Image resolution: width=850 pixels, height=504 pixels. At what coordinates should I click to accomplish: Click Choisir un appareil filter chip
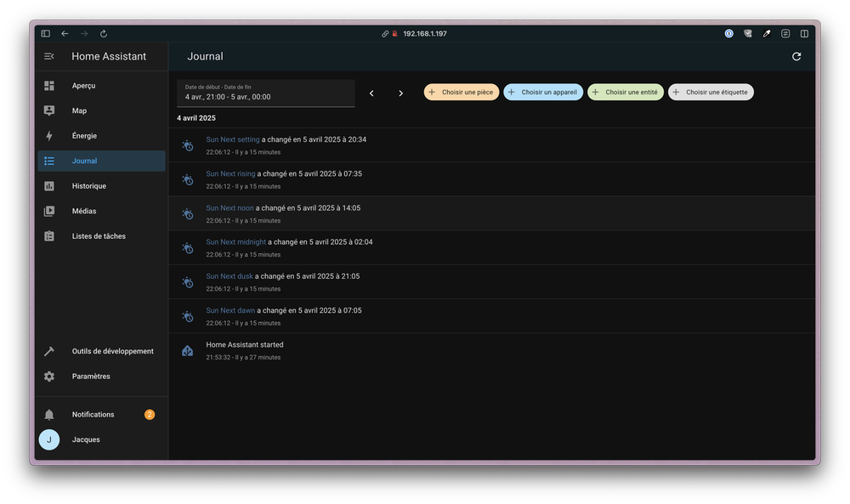pyautogui.click(x=543, y=92)
